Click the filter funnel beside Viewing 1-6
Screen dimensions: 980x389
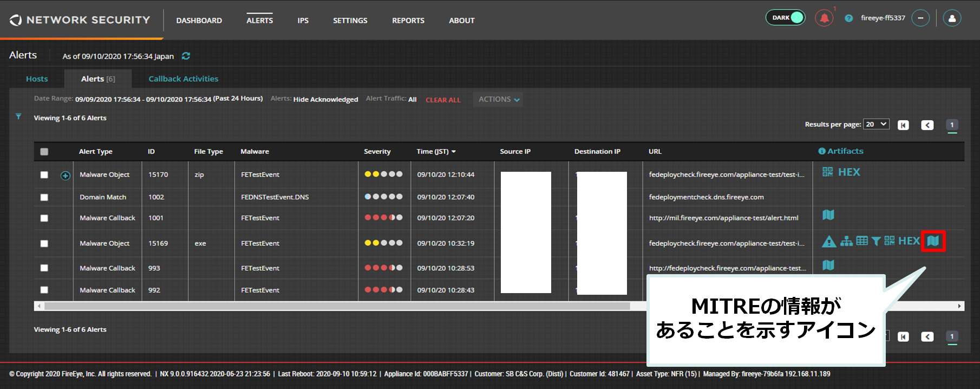click(x=18, y=116)
